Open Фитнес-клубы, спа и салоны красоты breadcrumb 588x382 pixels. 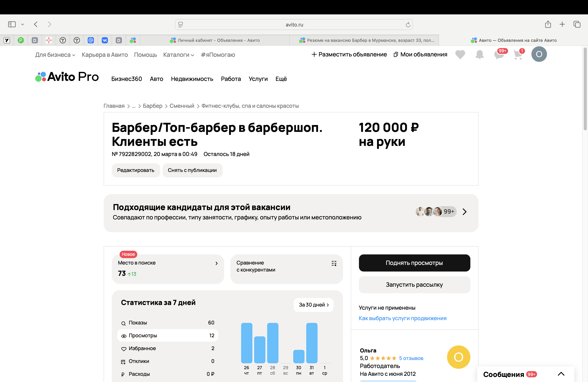click(x=250, y=106)
